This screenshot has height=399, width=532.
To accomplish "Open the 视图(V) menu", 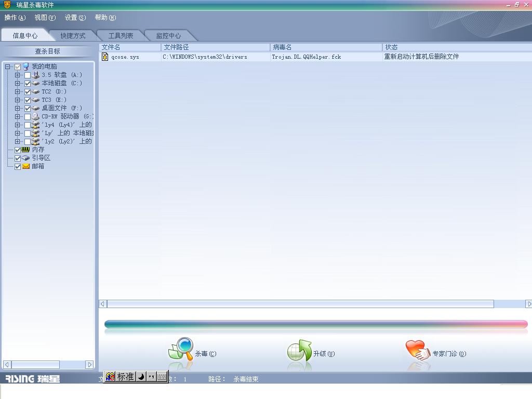I will point(45,17).
